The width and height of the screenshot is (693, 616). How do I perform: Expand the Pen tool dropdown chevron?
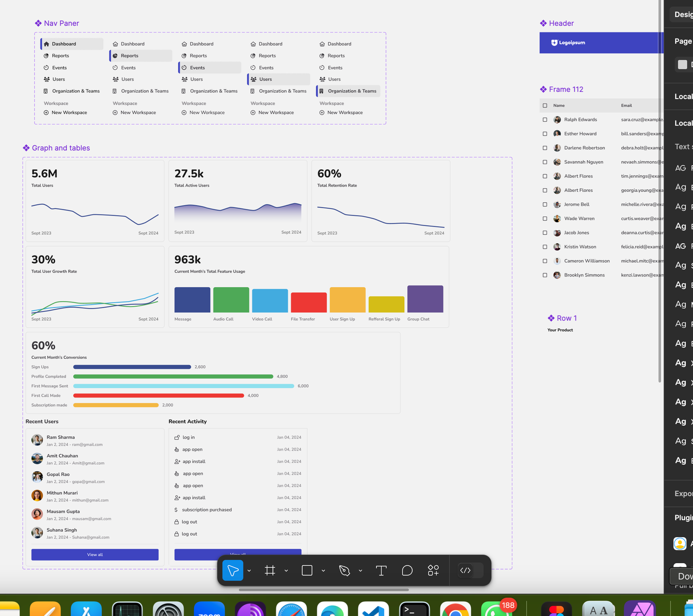click(360, 571)
